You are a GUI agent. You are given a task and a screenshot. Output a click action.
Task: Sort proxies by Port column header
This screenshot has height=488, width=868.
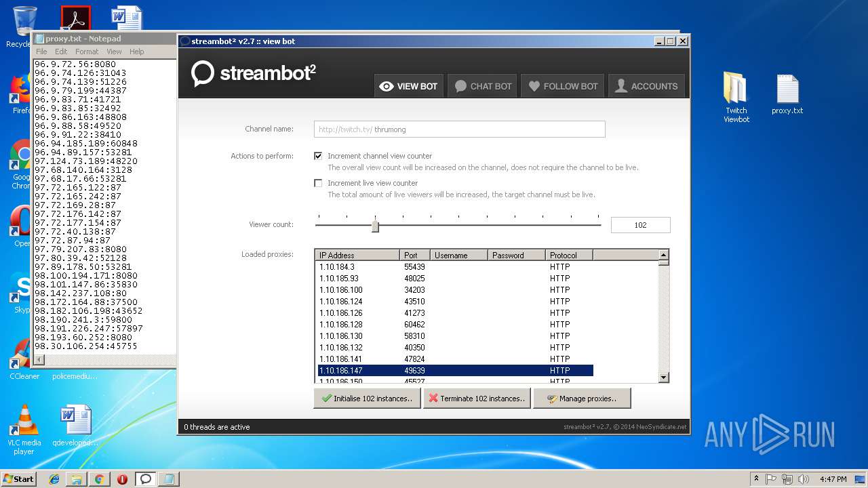pyautogui.click(x=415, y=255)
